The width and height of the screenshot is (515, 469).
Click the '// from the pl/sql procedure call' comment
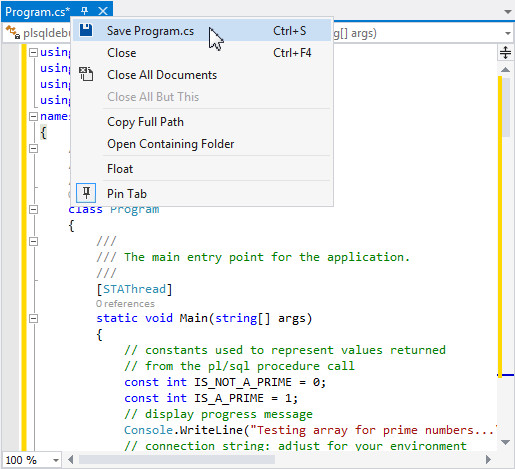239,366
